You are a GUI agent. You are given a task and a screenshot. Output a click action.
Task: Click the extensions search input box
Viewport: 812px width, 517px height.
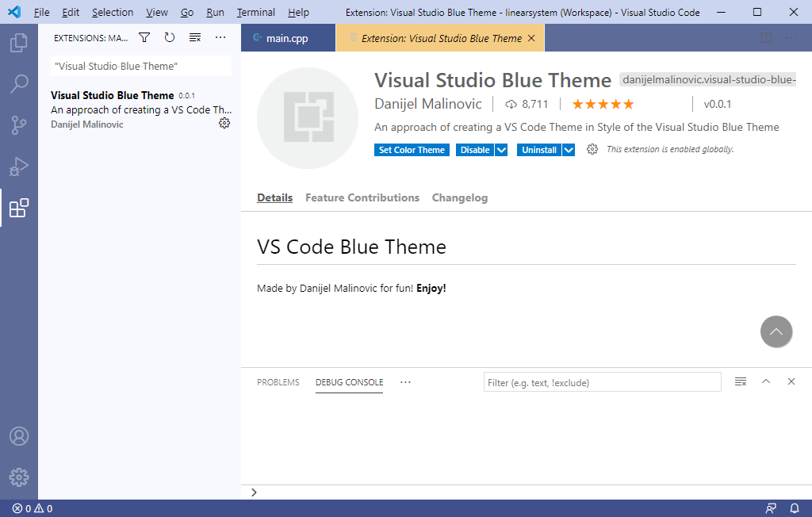pos(141,67)
